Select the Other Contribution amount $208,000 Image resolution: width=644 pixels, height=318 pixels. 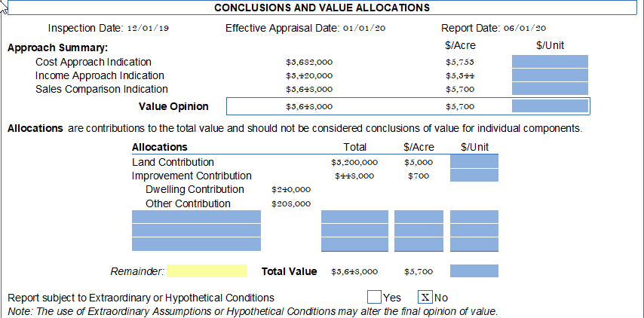pyautogui.click(x=291, y=203)
